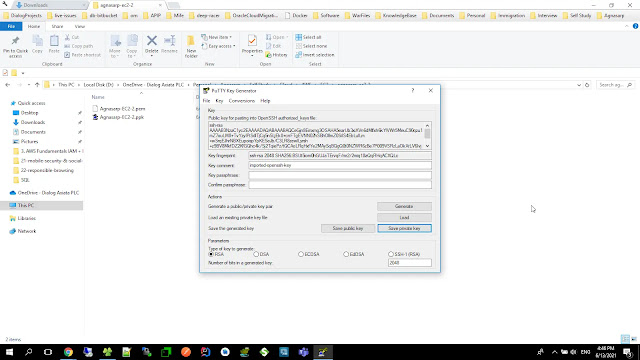Click the Back navigation arrow in Explorer
The image size is (640, 360).
click(7, 85)
